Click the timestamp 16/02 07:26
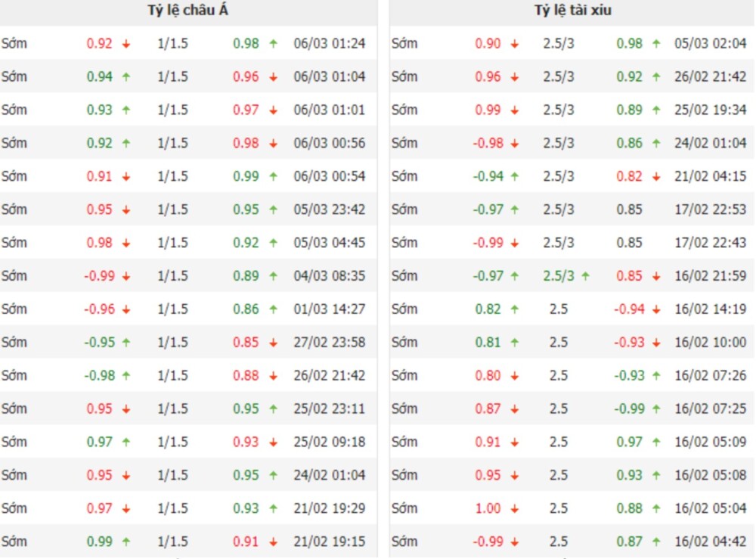The image size is (756, 559). coord(710,375)
